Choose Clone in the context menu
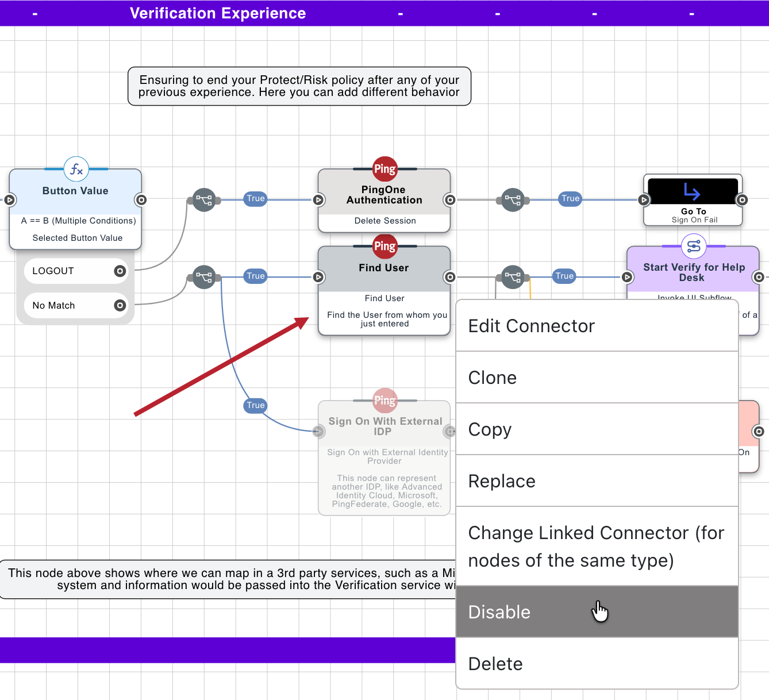769x700 pixels. 493,378
